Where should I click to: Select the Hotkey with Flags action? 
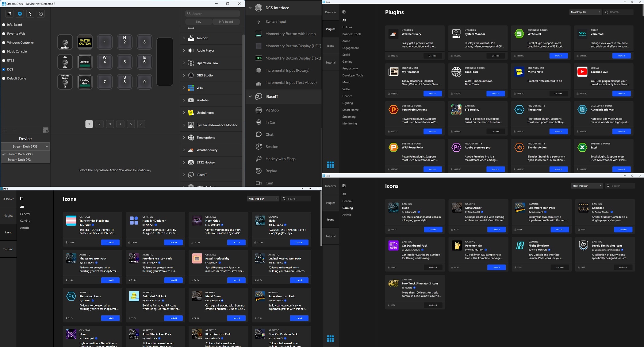[280, 159]
